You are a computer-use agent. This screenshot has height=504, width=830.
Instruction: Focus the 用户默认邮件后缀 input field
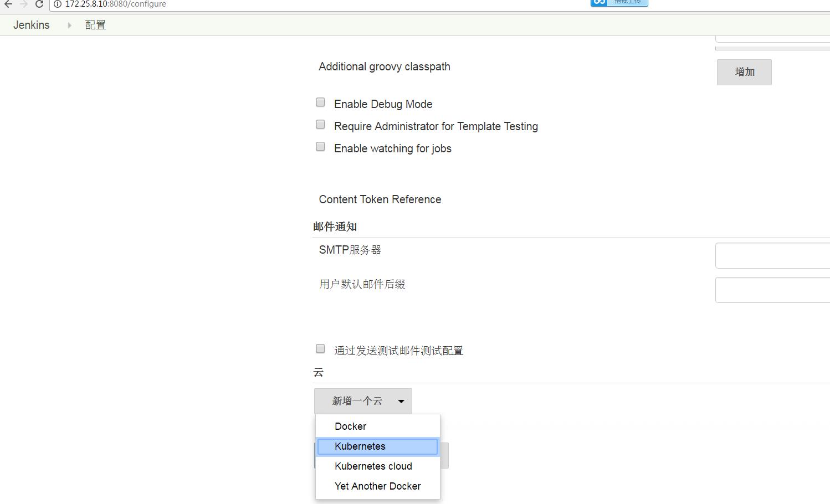coord(772,290)
